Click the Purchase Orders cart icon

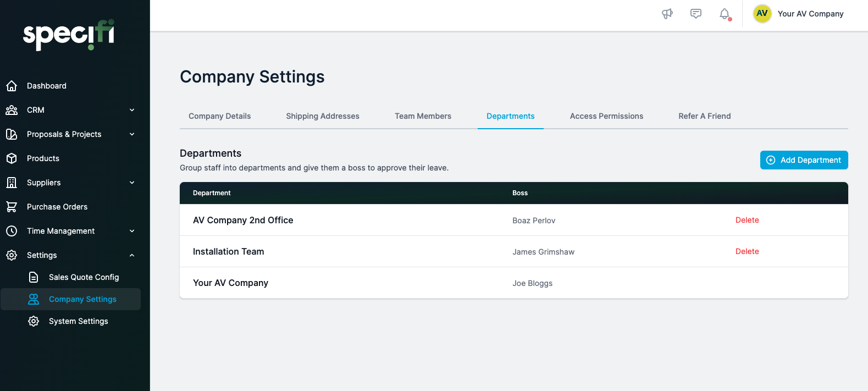coord(12,207)
